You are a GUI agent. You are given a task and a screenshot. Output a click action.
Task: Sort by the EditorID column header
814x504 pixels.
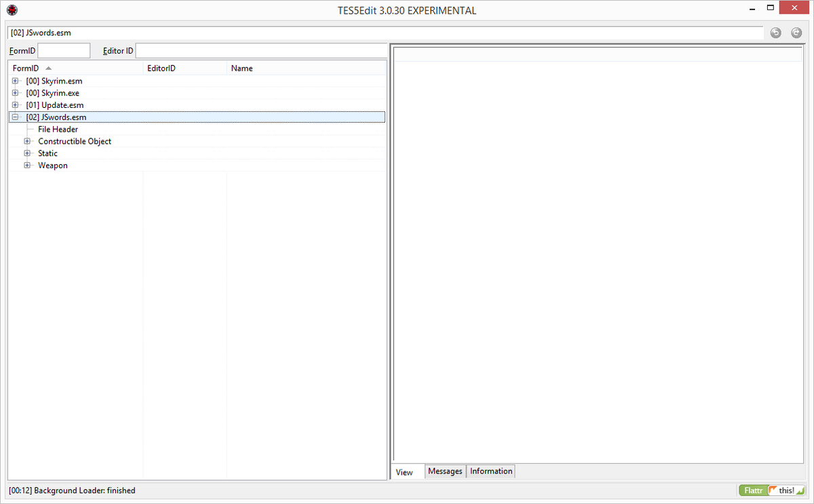coord(185,69)
